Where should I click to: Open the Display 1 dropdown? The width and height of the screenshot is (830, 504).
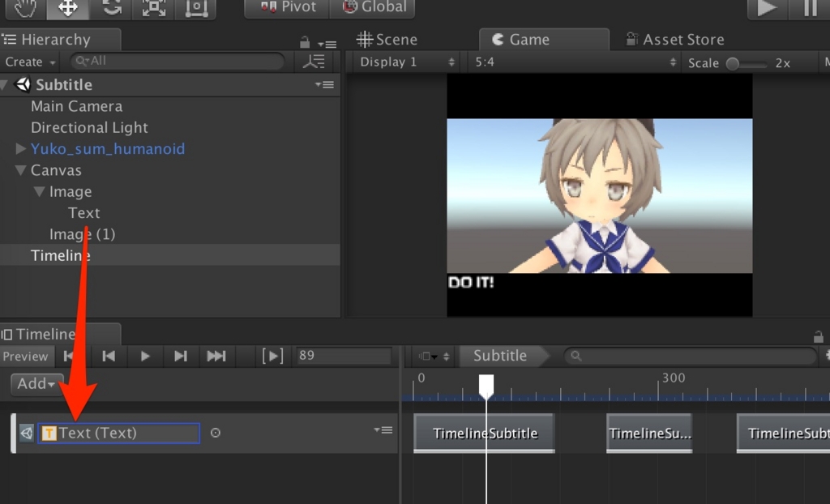click(407, 62)
